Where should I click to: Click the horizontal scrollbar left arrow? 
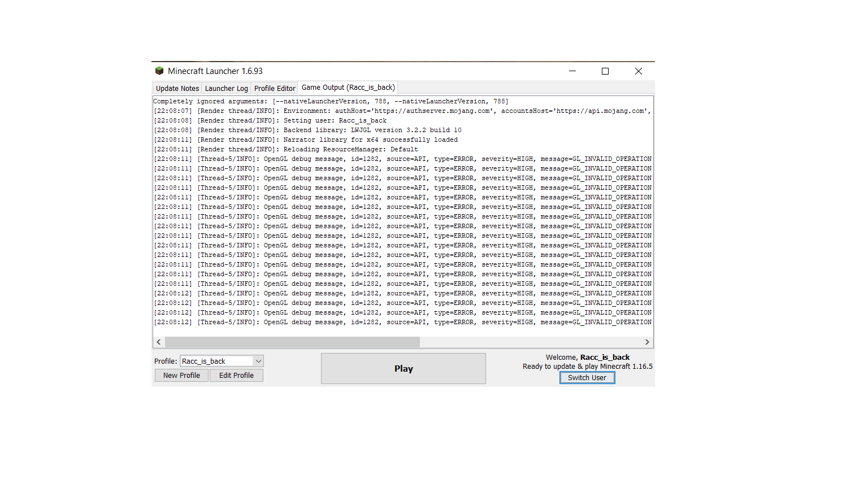click(x=159, y=342)
